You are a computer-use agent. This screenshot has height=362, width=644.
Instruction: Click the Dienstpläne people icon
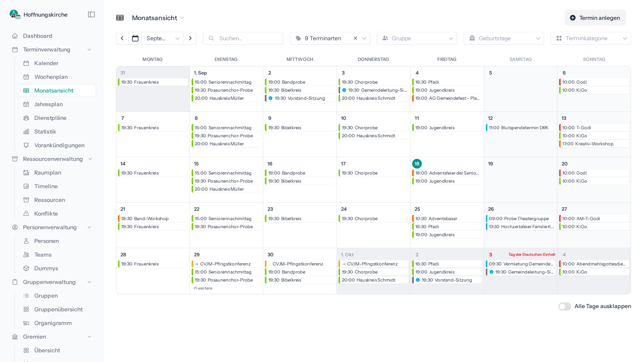[26, 118]
